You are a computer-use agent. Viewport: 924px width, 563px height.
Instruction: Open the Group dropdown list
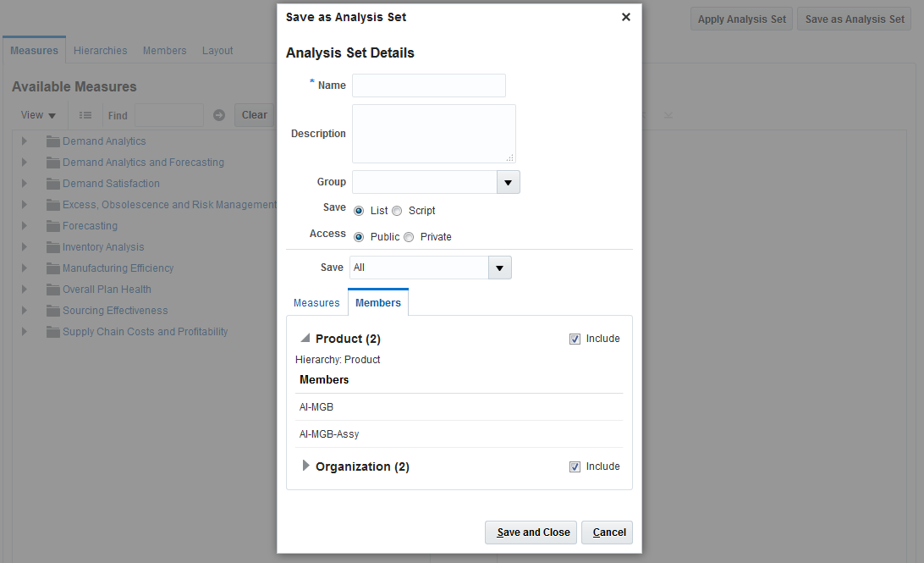[509, 182]
